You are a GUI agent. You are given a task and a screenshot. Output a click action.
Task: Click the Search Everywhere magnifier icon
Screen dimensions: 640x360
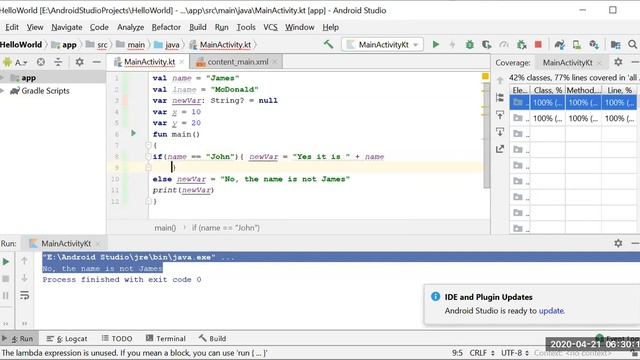click(632, 44)
